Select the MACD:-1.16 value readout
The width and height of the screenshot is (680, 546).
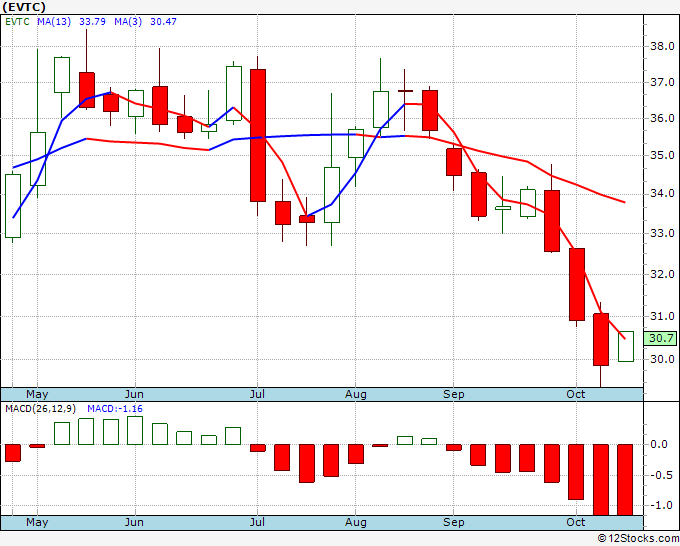coord(115,409)
